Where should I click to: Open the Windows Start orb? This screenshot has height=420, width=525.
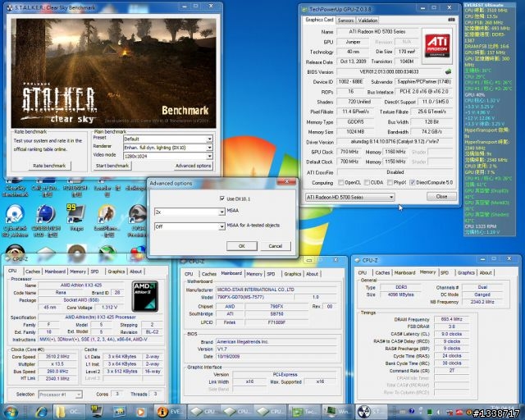[11, 410]
